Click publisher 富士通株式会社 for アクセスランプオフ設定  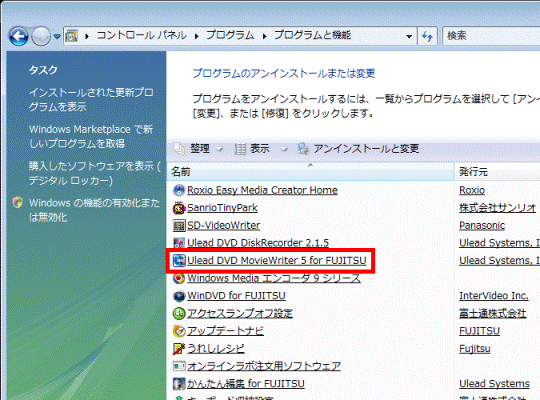492,314
